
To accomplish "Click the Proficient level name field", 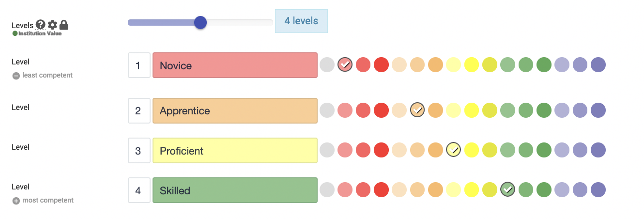I will (x=235, y=150).
